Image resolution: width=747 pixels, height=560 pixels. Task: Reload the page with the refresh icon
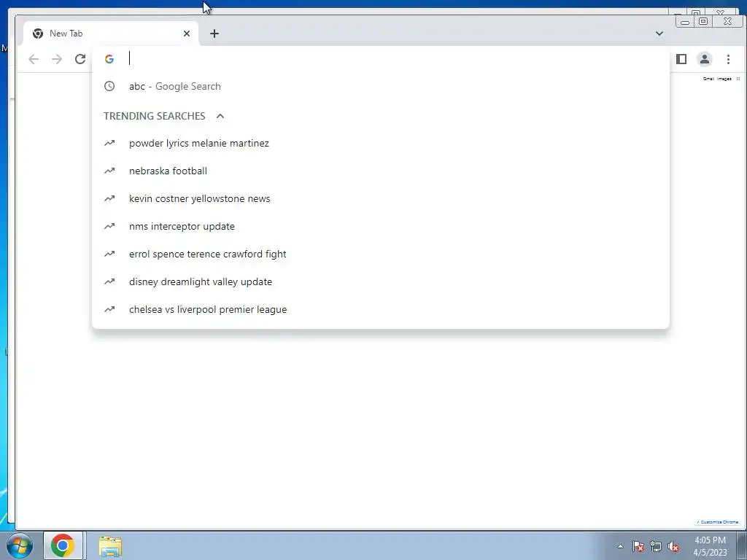click(x=80, y=59)
